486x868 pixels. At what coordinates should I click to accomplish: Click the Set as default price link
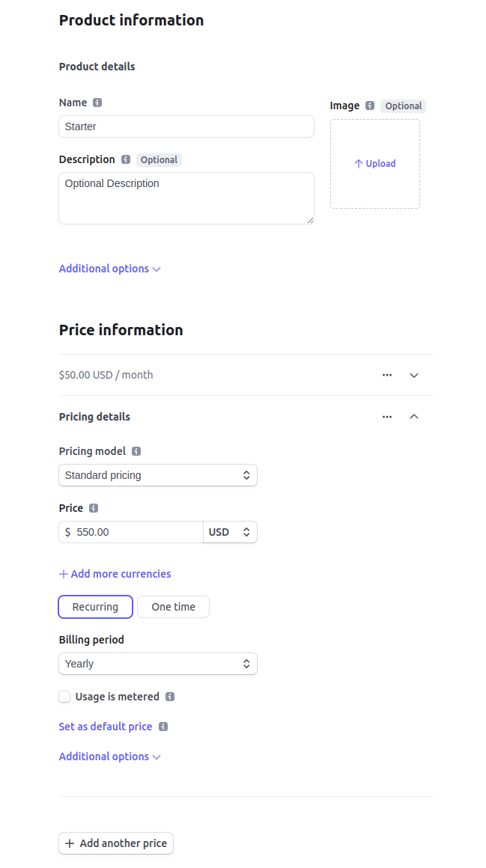pos(105,727)
